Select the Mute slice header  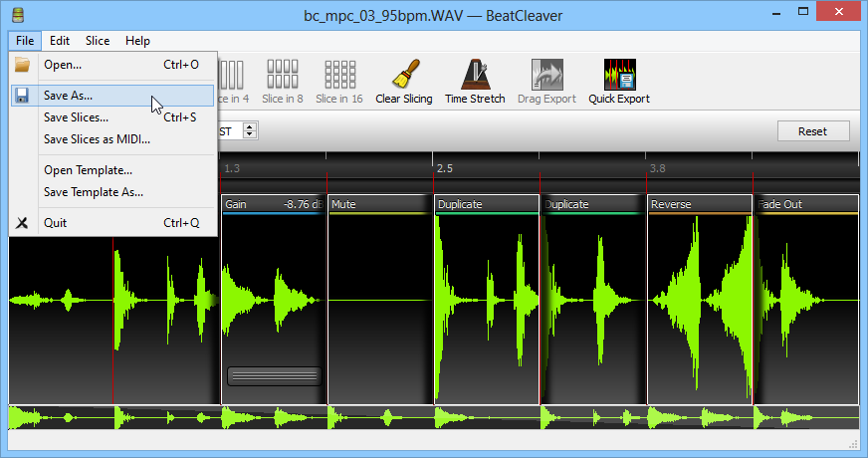[x=380, y=204]
